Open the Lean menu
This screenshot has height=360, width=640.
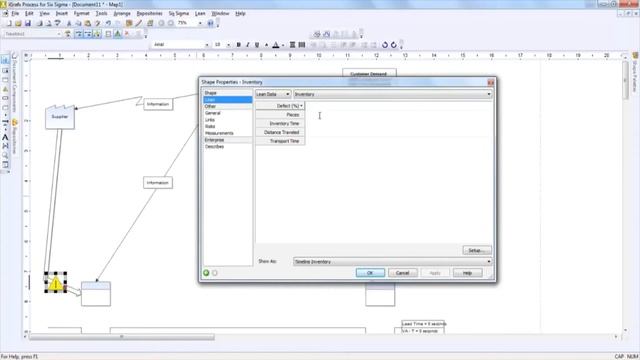click(x=200, y=13)
